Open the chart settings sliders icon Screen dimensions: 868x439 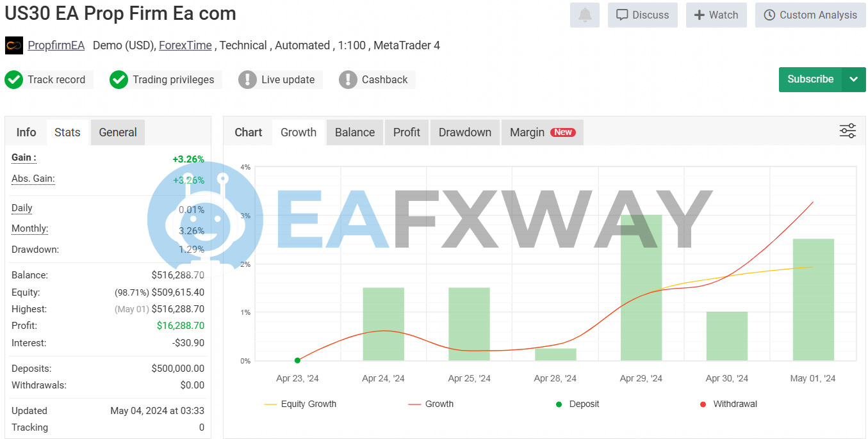tap(848, 131)
